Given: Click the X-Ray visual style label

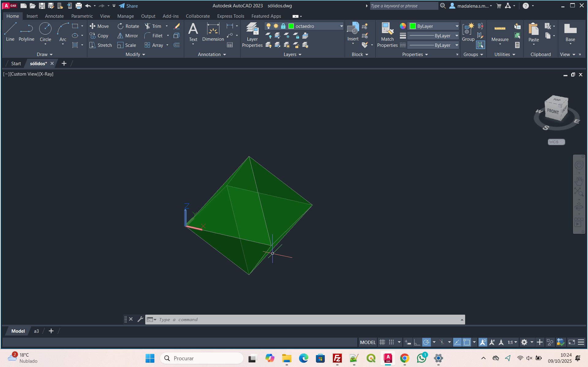Looking at the screenshot, I should [46, 74].
